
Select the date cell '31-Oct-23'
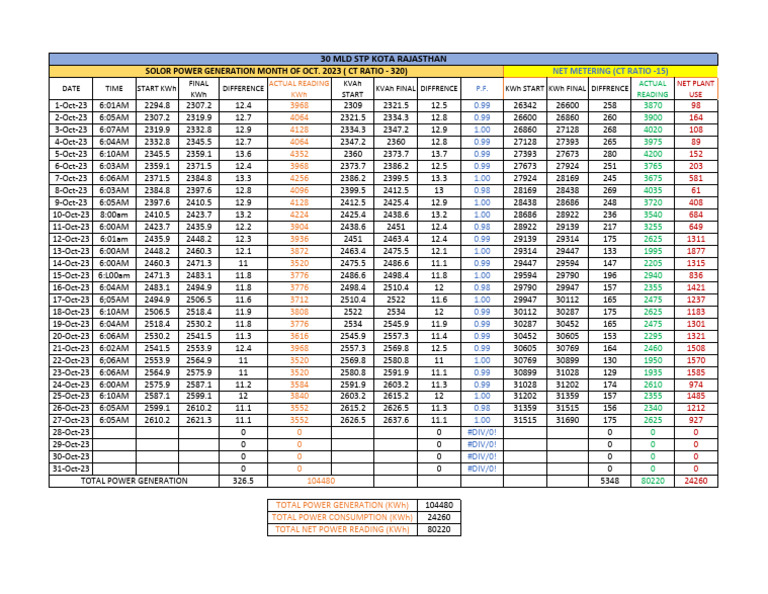pyautogui.click(x=71, y=469)
